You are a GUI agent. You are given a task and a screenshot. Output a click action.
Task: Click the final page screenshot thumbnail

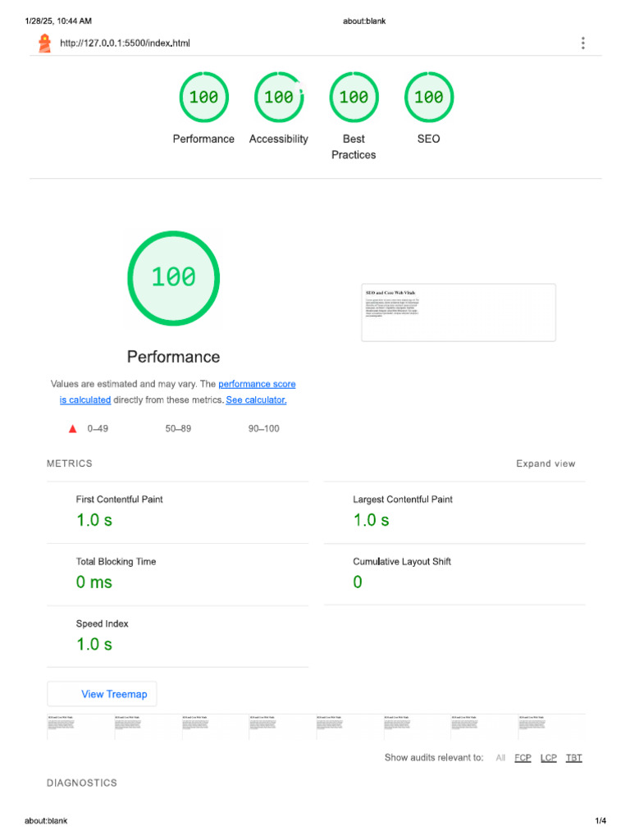coord(459,313)
